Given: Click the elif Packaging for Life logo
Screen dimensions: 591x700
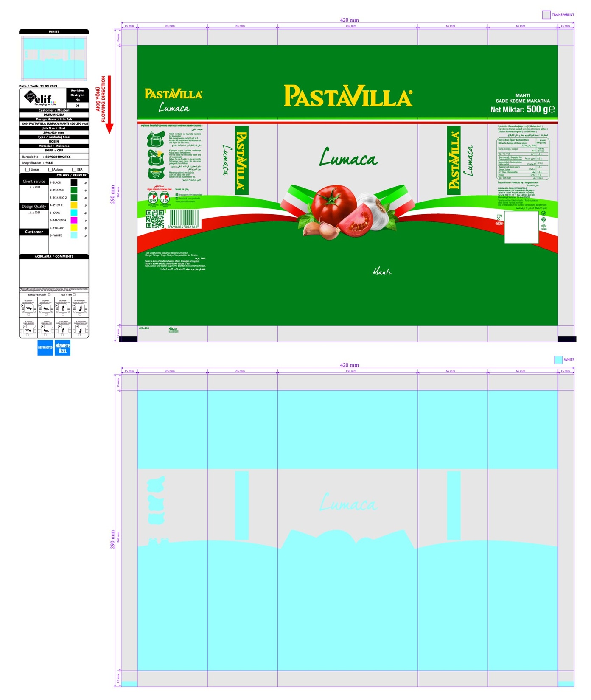Looking at the screenshot, I should point(39,98).
